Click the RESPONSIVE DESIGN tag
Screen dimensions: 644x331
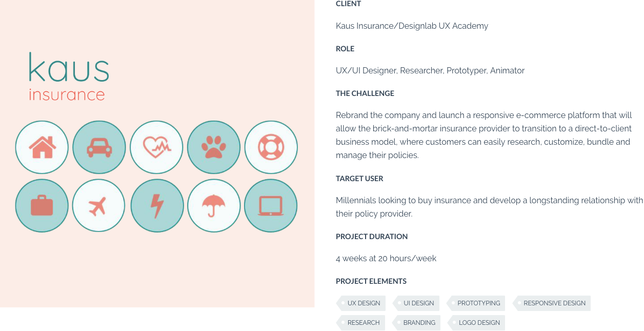[552, 303]
